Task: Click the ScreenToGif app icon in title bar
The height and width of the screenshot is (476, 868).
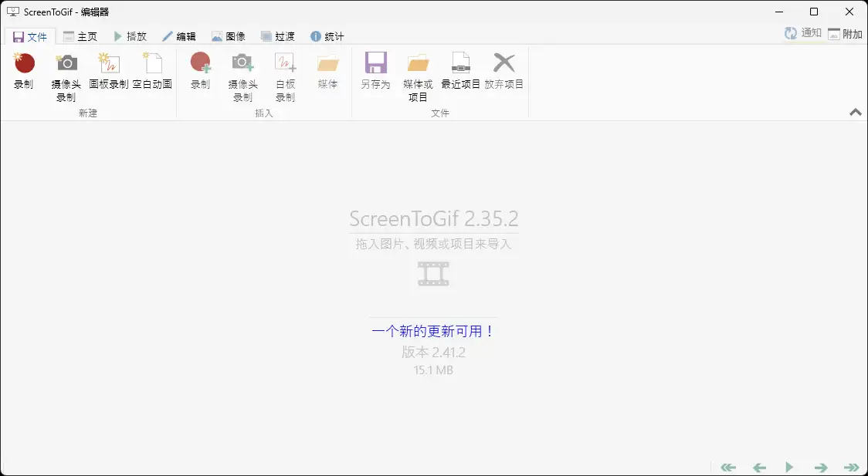Action: click(x=12, y=12)
